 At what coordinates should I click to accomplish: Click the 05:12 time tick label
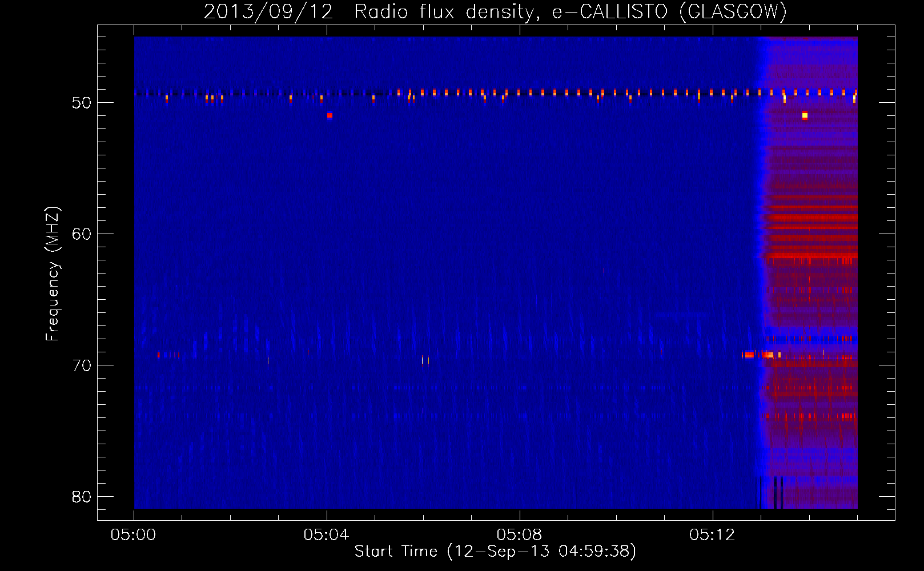coord(712,534)
